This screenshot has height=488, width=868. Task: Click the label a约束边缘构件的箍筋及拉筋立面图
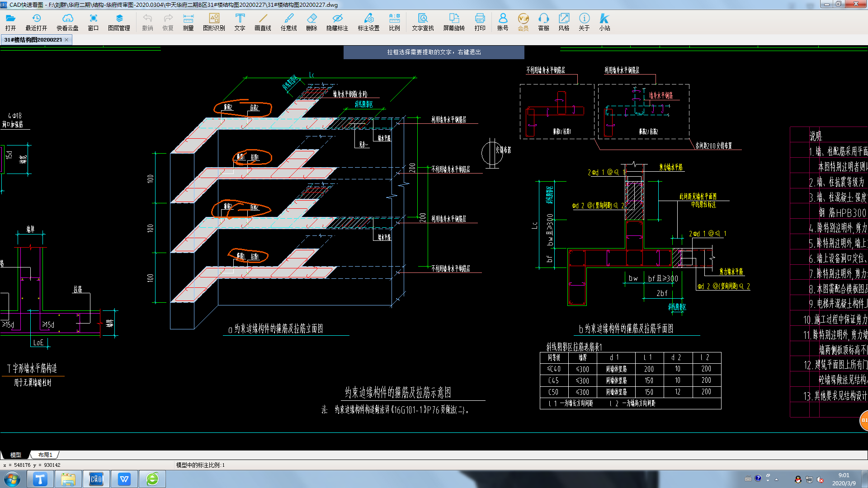(275, 329)
